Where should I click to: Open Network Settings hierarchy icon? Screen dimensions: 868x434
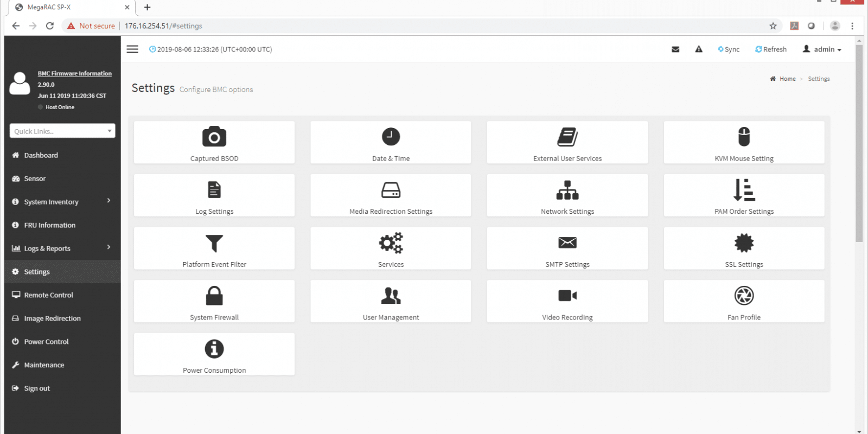point(567,190)
